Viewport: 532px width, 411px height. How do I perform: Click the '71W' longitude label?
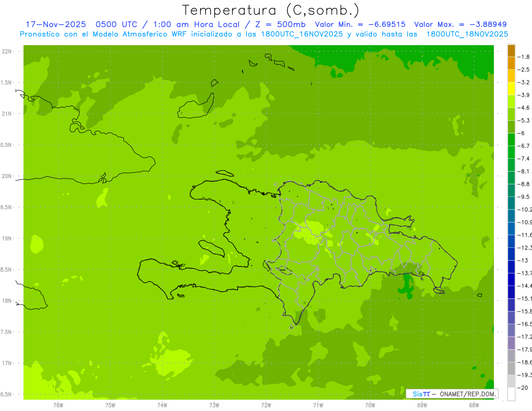click(318, 405)
